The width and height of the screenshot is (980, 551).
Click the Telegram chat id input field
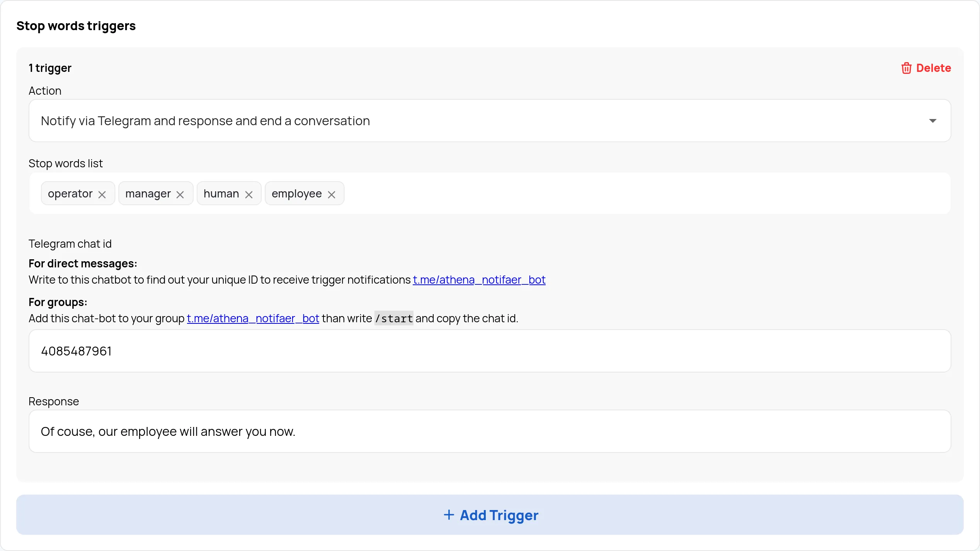490,351
